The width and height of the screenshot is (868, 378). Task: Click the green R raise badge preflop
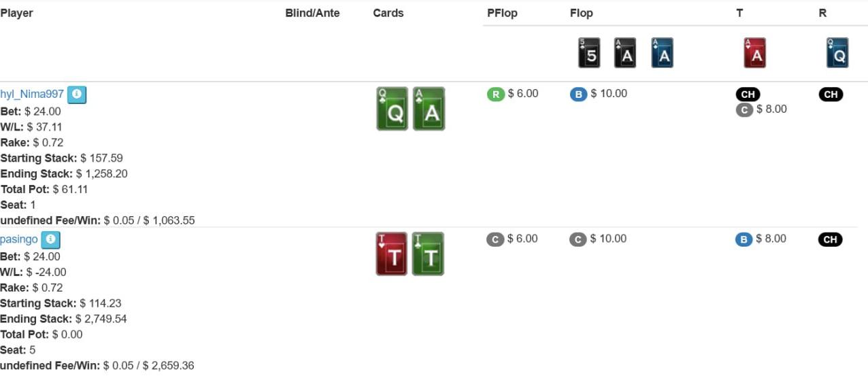click(495, 94)
